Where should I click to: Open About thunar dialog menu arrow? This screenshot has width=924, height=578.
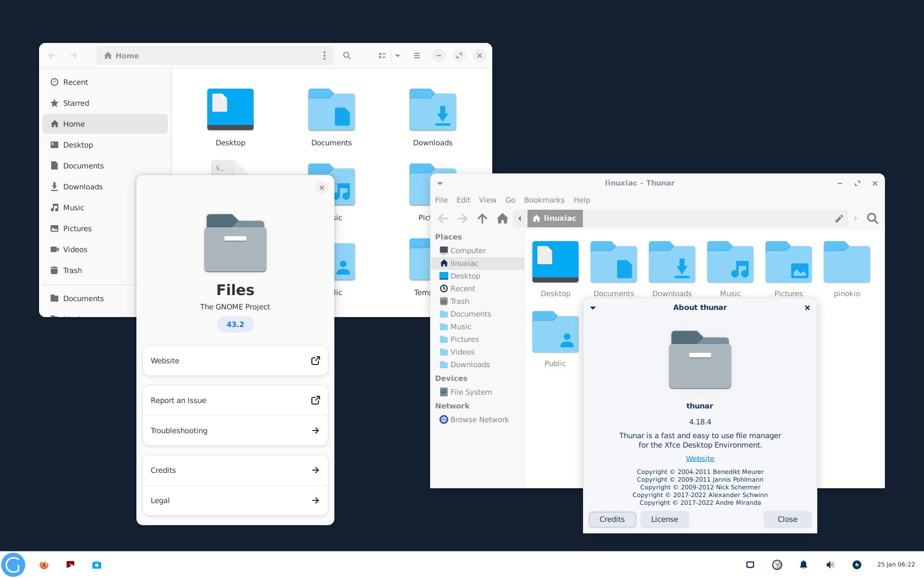tap(593, 308)
